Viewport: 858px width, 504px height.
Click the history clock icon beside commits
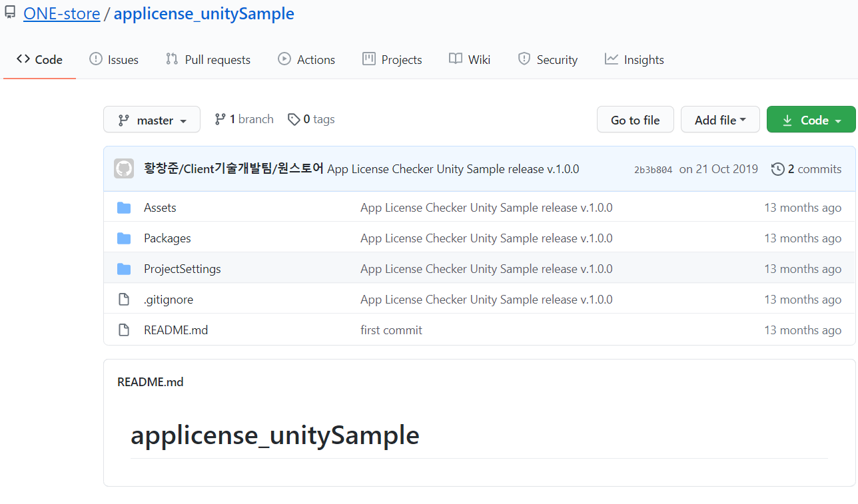click(x=777, y=169)
